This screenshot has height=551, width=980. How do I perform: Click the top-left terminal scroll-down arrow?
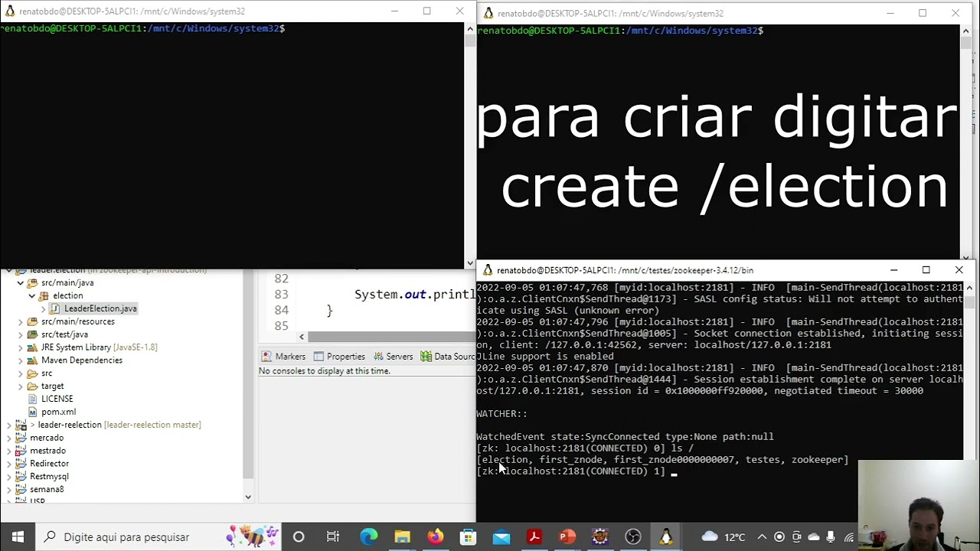pyautogui.click(x=469, y=262)
